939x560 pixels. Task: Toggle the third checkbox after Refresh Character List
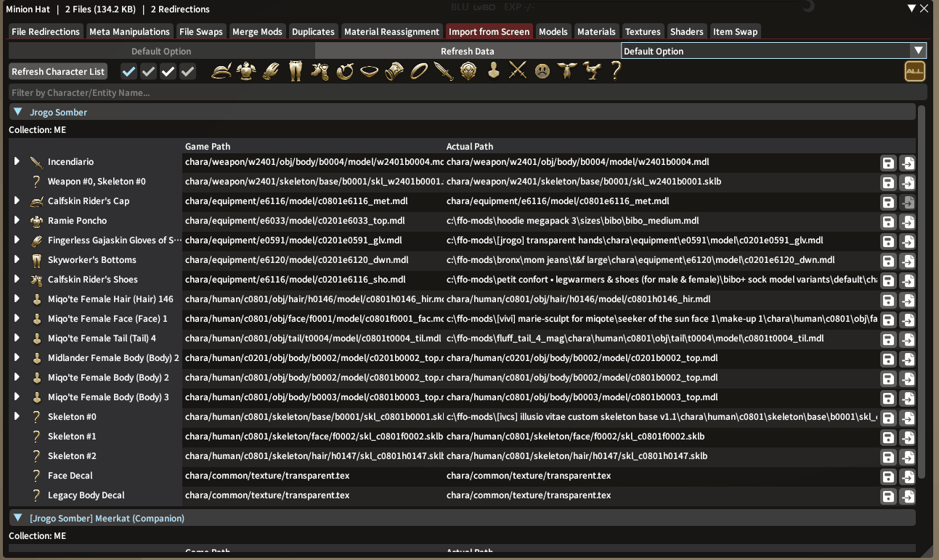pyautogui.click(x=168, y=71)
